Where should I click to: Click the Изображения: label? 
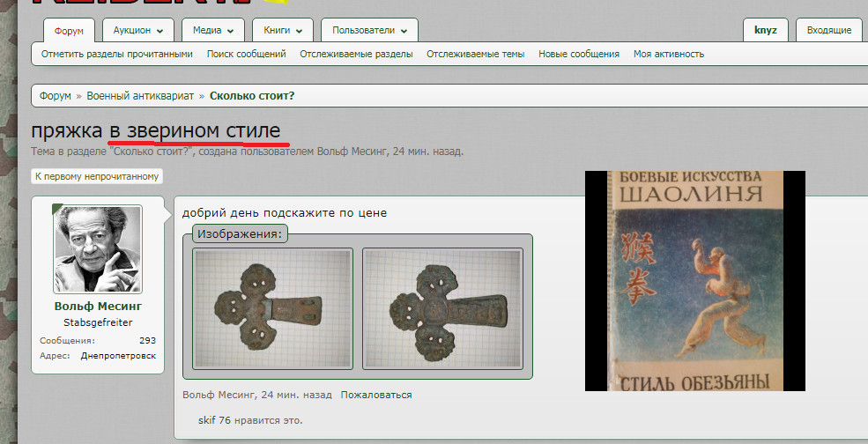click(x=240, y=234)
